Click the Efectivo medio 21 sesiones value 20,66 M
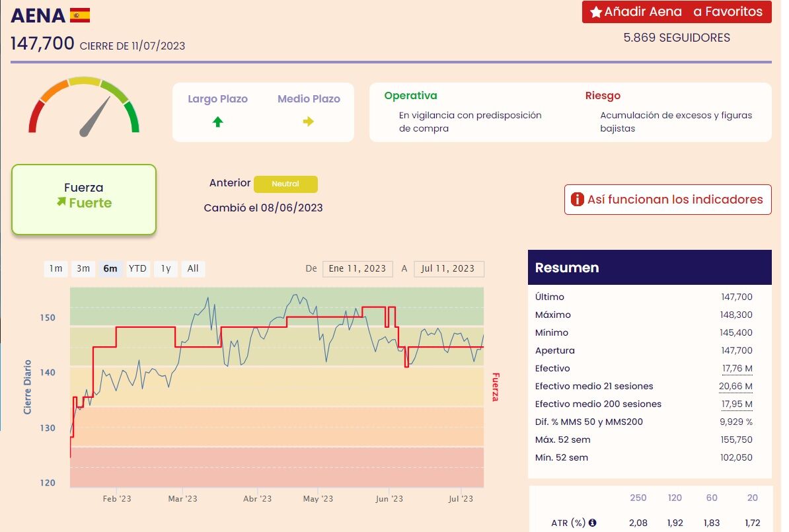This screenshot has width=789, height=532. coord(735,386)
